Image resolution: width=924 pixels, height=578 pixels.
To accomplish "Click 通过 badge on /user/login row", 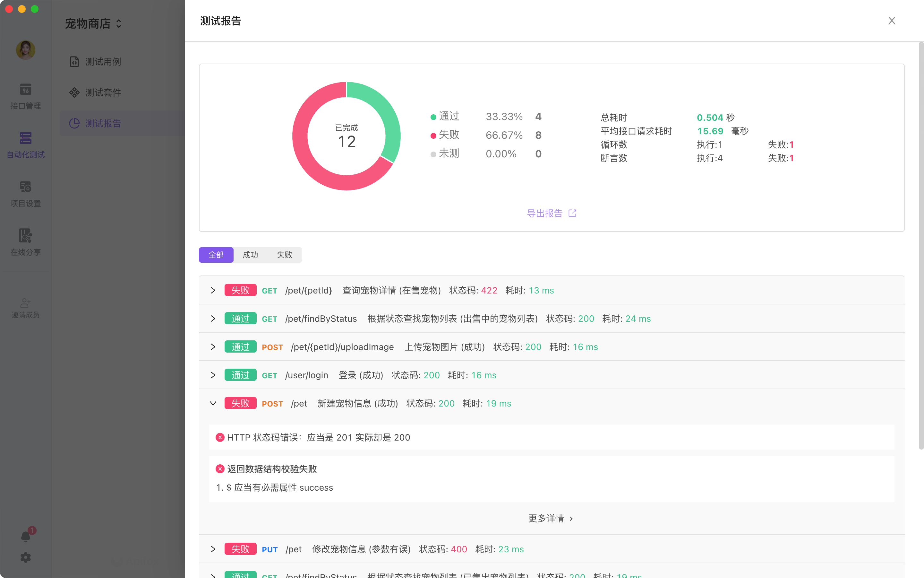I will 241,375.
